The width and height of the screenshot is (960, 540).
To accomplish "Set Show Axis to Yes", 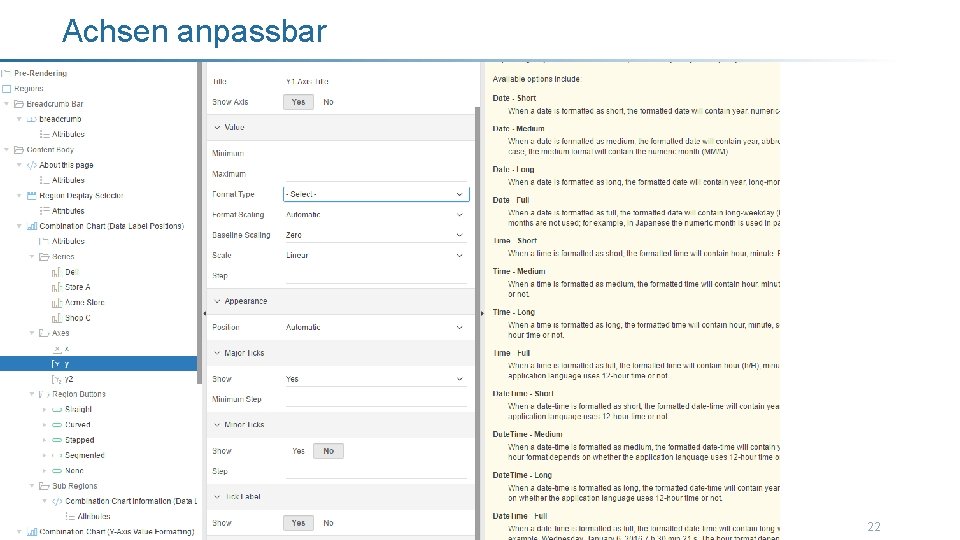I will click(x=298, y=102).
